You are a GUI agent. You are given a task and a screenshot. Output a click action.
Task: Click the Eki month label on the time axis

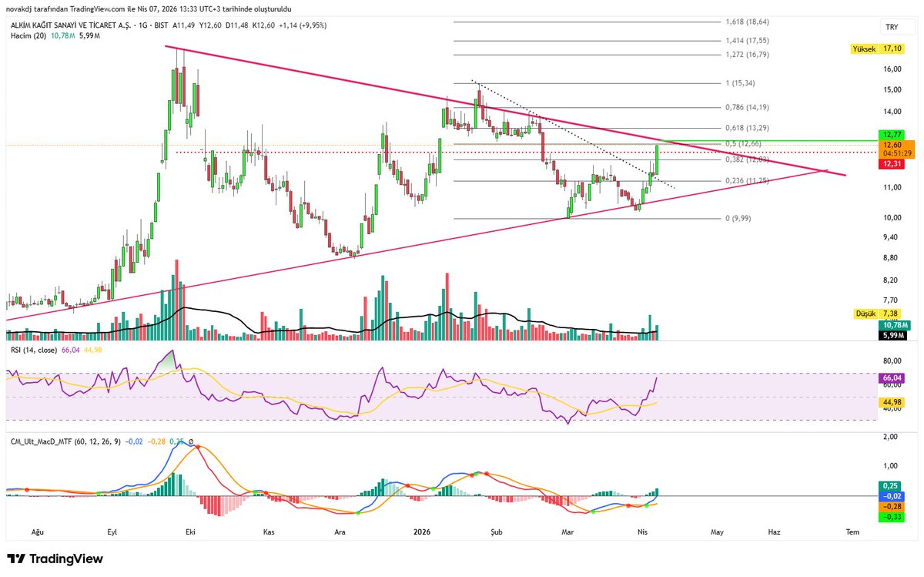click(189, 532)
